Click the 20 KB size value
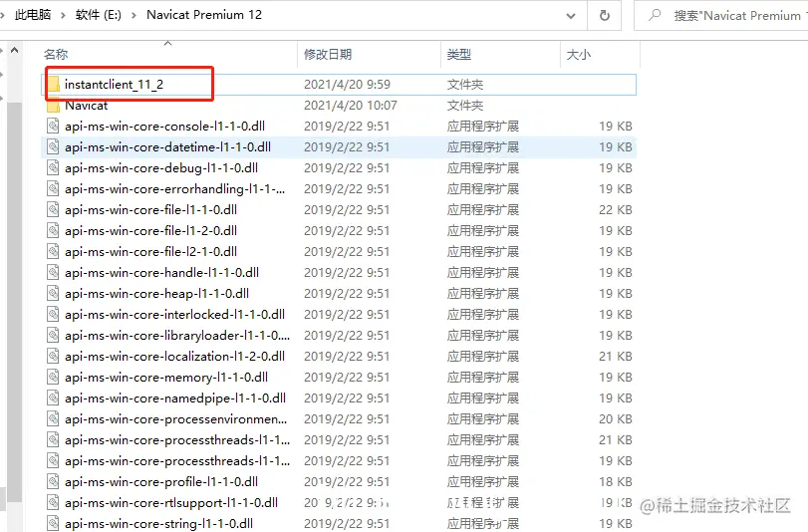The width and height of the screenshot is (808, 532). coord(616,419)
